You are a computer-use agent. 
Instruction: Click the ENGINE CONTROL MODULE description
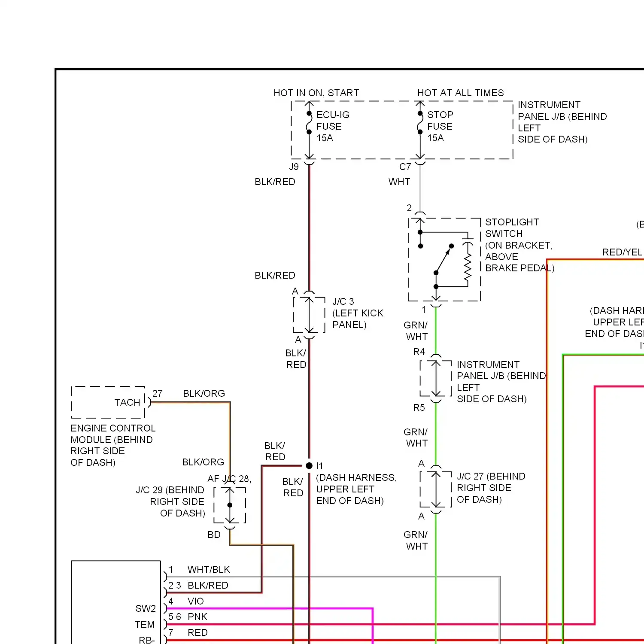[113, 445]
